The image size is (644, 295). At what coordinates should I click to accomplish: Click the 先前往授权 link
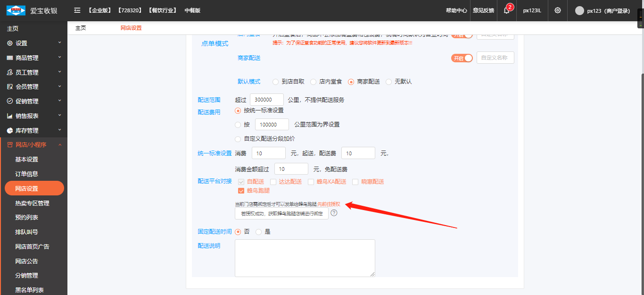coord(329,204)
